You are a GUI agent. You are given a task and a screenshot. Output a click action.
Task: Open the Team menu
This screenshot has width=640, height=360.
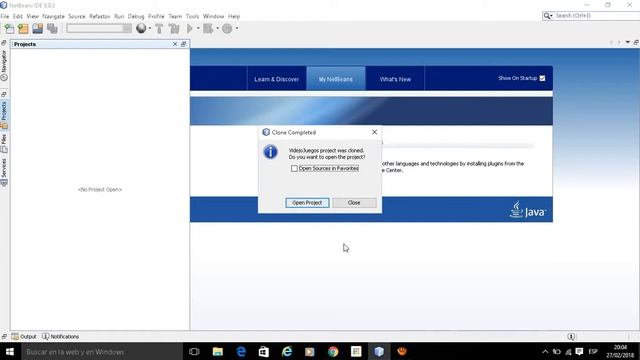click(x=175, y=16)
